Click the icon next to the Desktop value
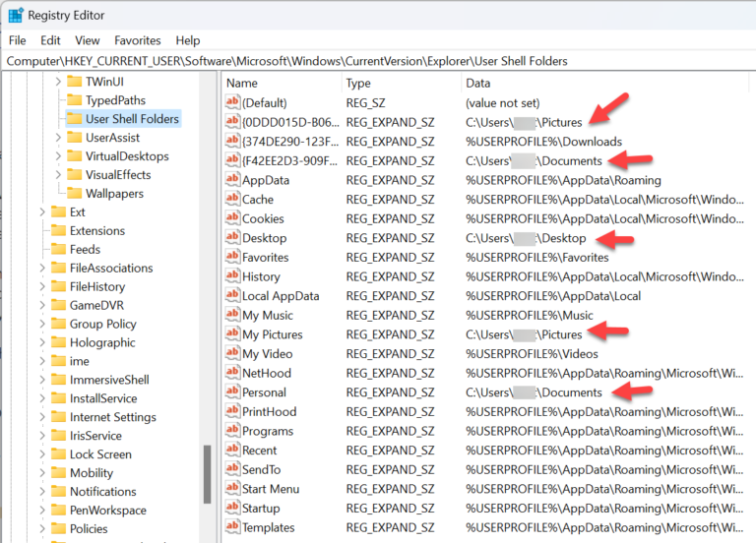 [x=233, y=238]
